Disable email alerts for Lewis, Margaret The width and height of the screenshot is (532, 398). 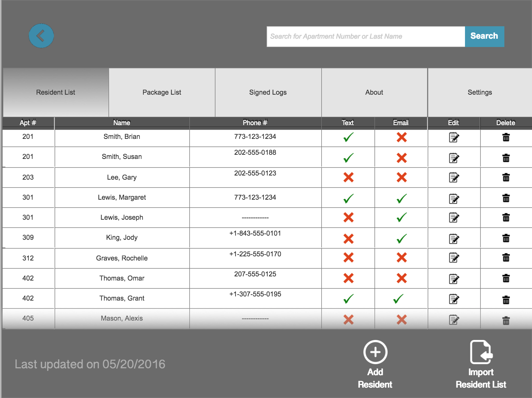coord(401,199)
